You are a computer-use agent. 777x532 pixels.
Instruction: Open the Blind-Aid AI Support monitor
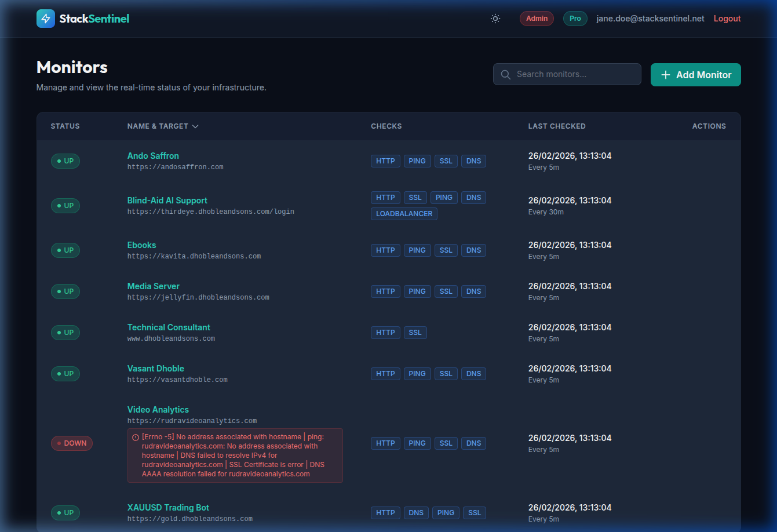coord(167,201)
